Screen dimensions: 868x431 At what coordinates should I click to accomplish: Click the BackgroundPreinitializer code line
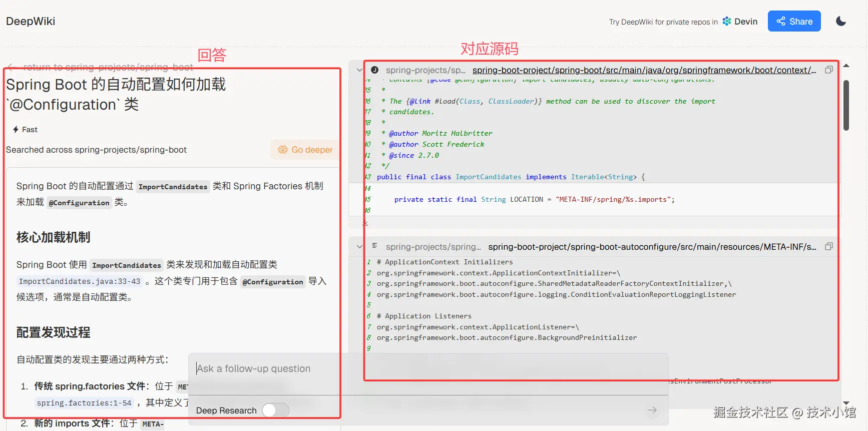coord(507,338)
